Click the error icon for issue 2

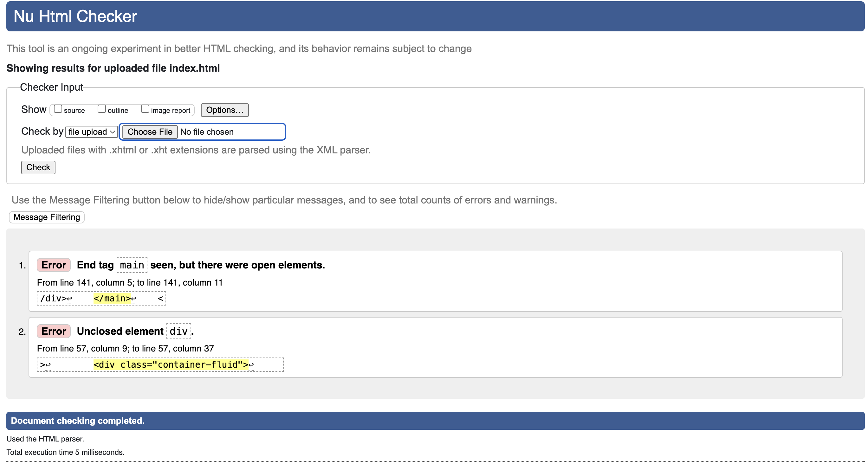(x=53, y=331)
